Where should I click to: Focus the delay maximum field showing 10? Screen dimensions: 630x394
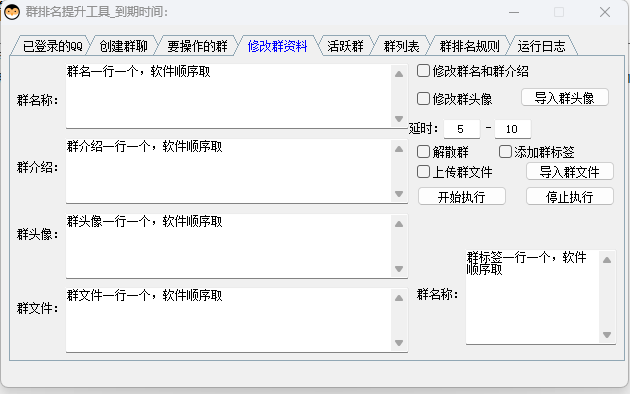(512, 129)
